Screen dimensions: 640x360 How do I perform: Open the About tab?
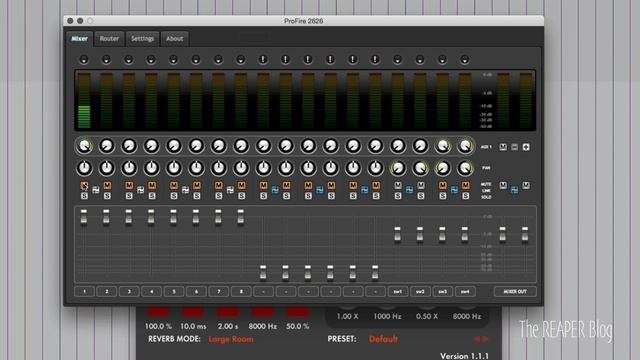tap(174, 39)
